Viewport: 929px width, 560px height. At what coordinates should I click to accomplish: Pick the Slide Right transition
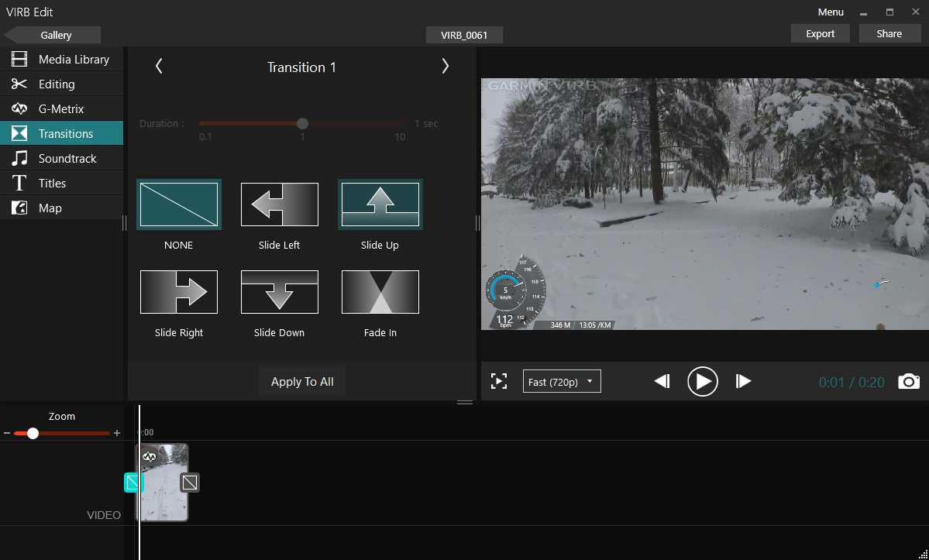point(179,292)
